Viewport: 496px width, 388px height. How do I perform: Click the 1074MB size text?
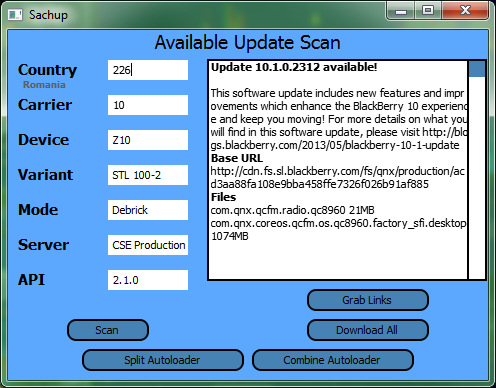point(230,236)
